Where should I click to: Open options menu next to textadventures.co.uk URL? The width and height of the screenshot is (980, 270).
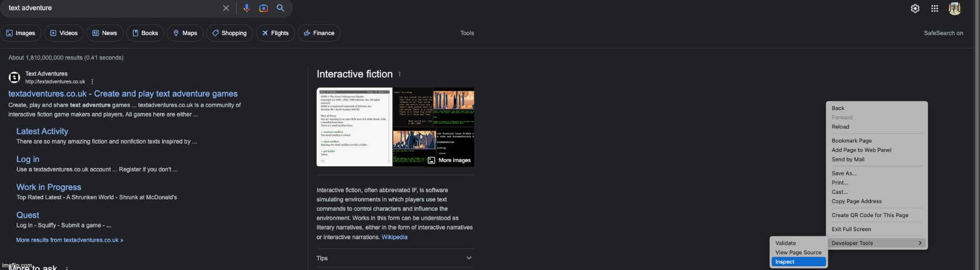click(92, 82)
